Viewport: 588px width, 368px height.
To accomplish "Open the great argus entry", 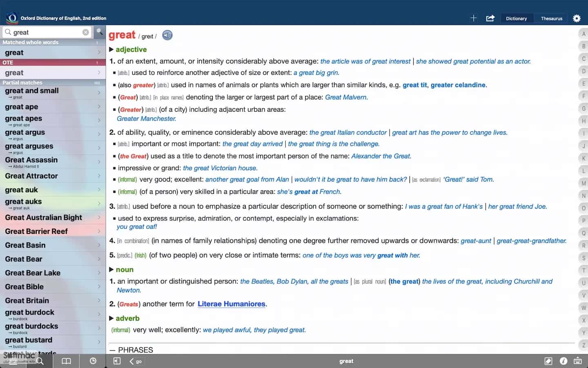I will click(x=53, y=135).
